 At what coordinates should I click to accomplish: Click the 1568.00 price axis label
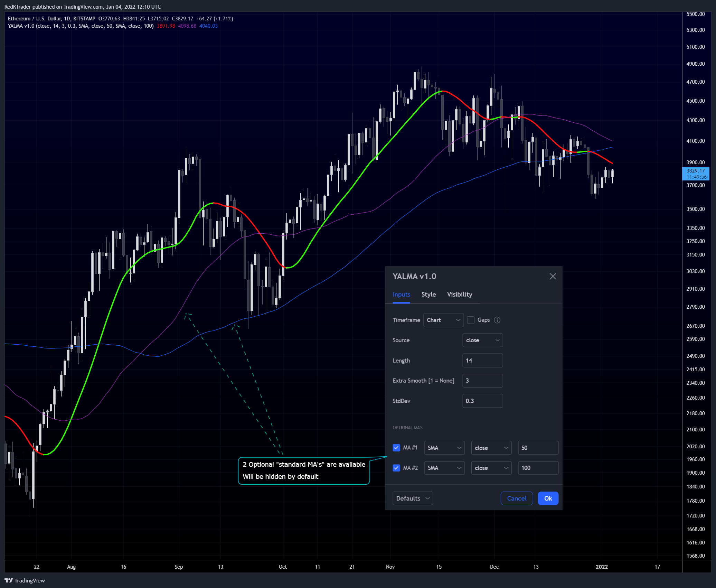click(695, 556)
